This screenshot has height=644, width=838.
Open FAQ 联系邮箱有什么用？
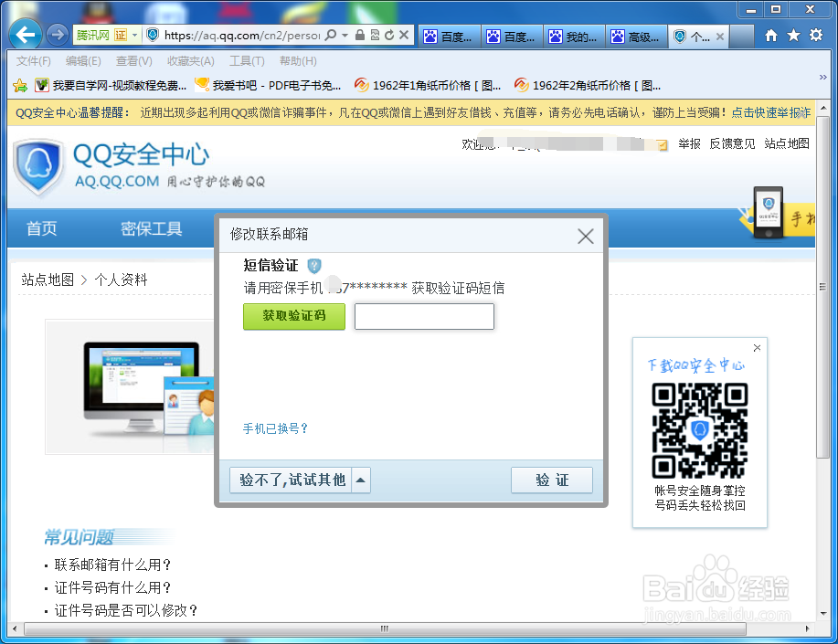tap(112, 565)
